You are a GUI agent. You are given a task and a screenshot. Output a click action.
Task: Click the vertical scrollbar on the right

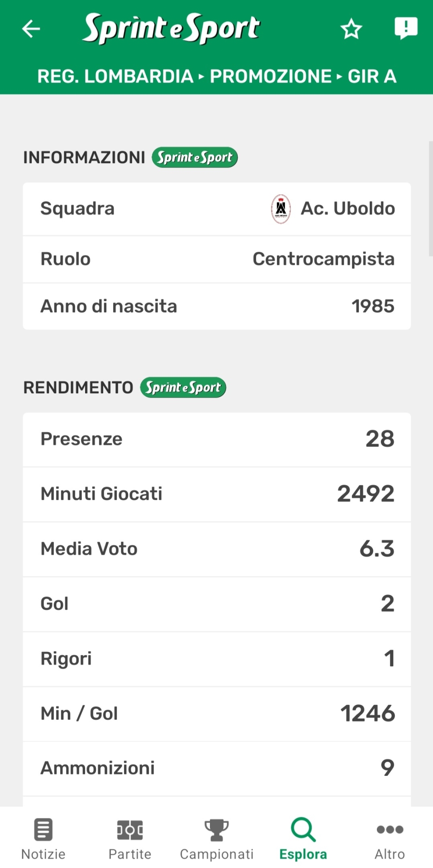point(430,199)
